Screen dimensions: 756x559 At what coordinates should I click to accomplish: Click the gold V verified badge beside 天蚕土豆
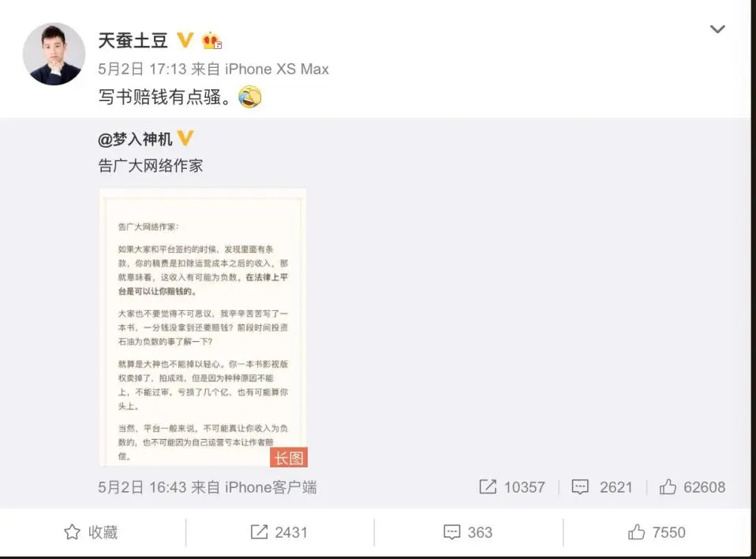click(x=185, y=40)
